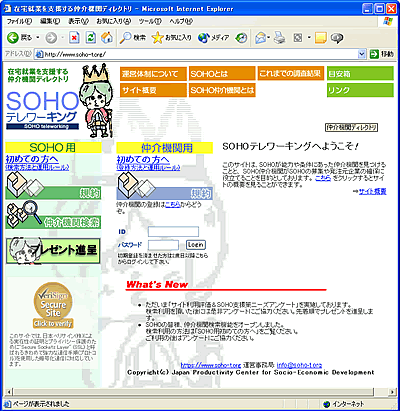Click into the パスワード input field

[163, 245]
